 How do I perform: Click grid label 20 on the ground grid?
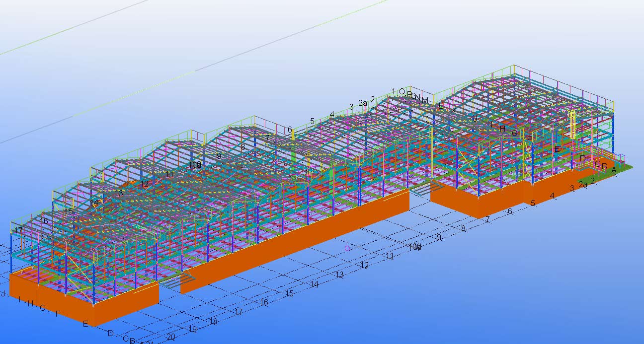171,337
